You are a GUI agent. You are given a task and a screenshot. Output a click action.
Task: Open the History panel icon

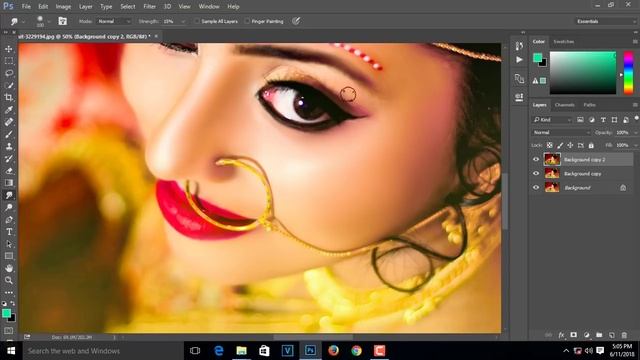[x=519, y=46]
